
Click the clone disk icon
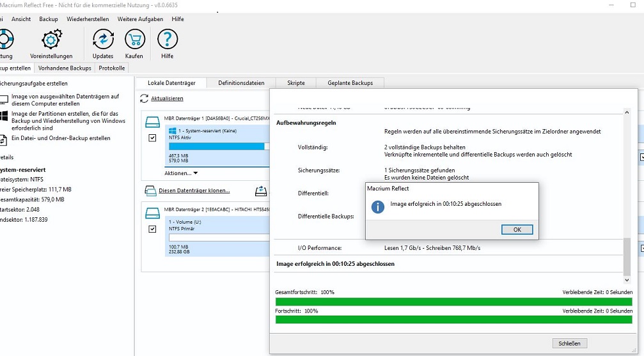pos(150,190)
